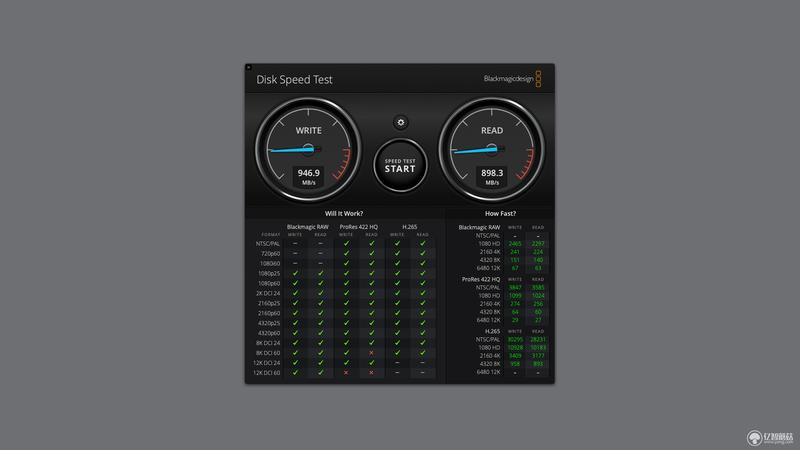Click the Blackmagic RAW read checkmark in 12K DCI 60 row
The image size is (800, 450).
tap(320, 373)
